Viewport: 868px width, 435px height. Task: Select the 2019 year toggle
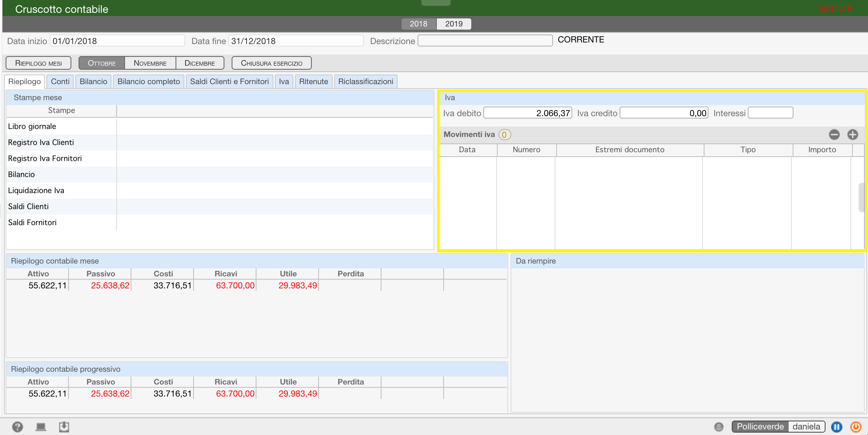(454, 24)
